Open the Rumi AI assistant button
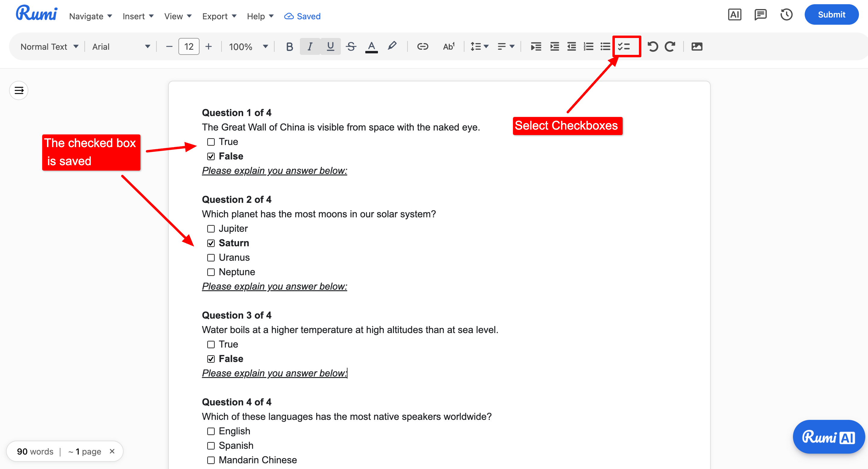Screen dimensions: 868x469 829,437
